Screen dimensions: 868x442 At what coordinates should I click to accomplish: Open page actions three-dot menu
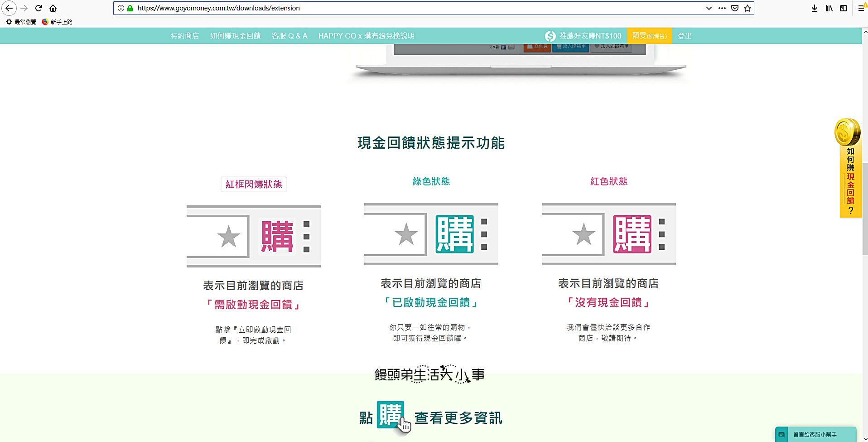tap(722, 8)
